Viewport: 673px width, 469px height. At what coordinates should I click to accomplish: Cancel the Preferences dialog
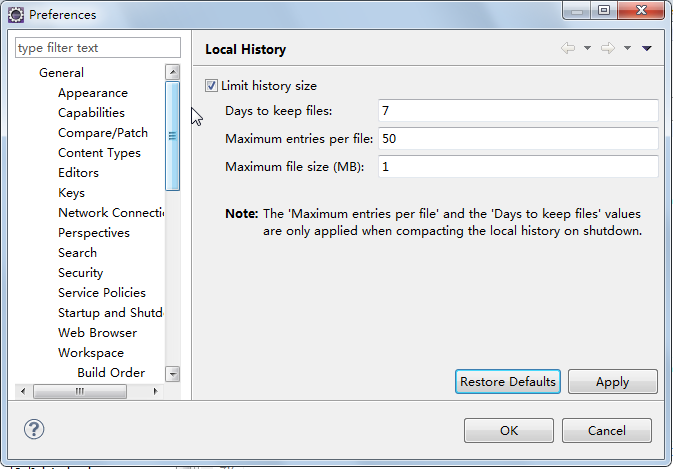[x=606, y=431]
